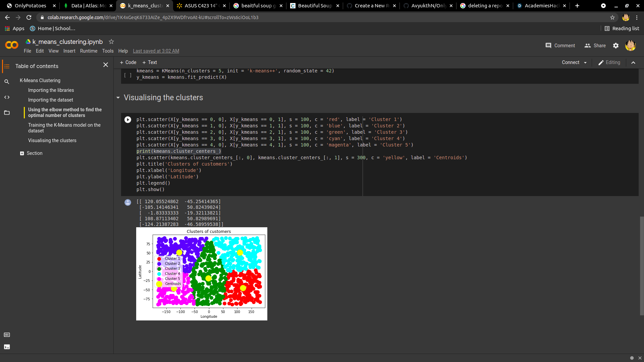
Task: Collapse the header toolbar with chevron
Action: [x=633, y=63]
